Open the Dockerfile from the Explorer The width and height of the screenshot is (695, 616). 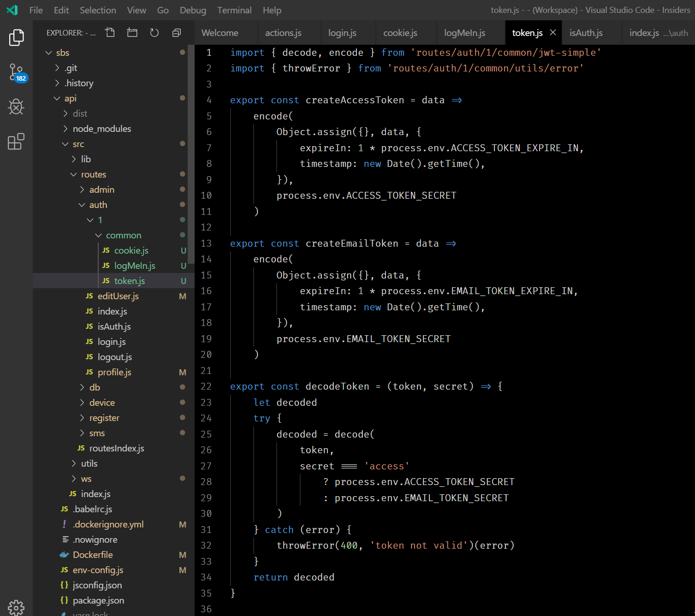(93, 555)
